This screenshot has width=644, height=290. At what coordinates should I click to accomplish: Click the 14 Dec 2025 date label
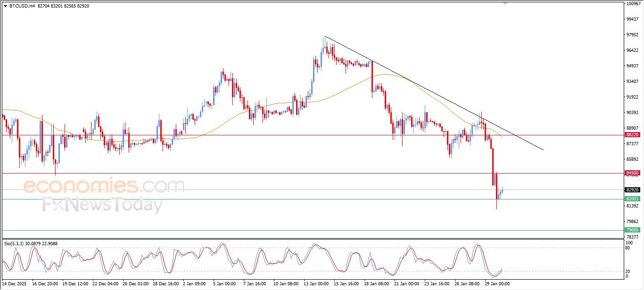point(14,284)
